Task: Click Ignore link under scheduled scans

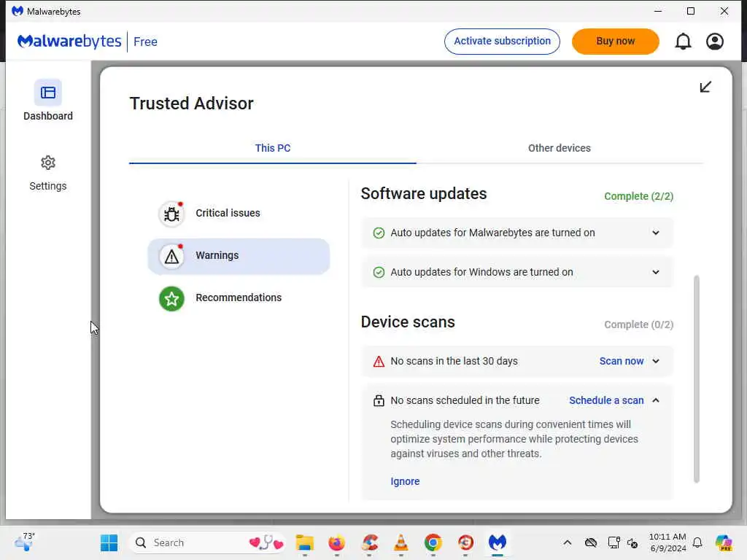Action: click(405, 481)
